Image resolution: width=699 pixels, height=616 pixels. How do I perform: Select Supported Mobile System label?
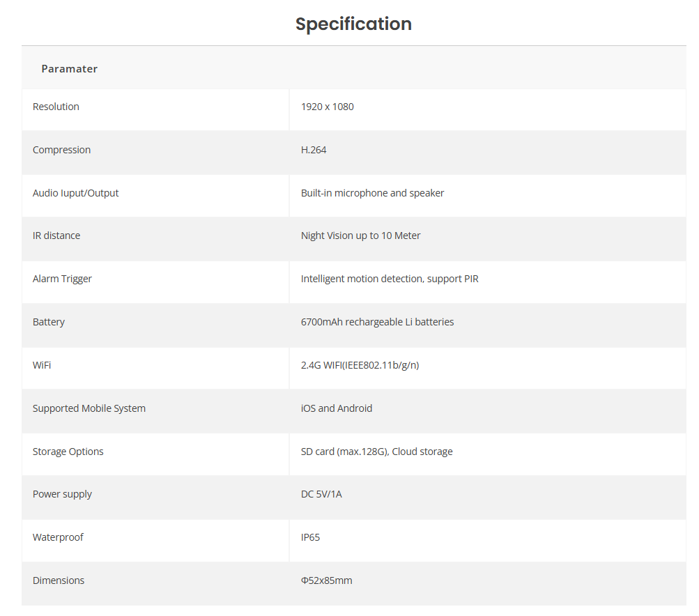coord(89,408)
